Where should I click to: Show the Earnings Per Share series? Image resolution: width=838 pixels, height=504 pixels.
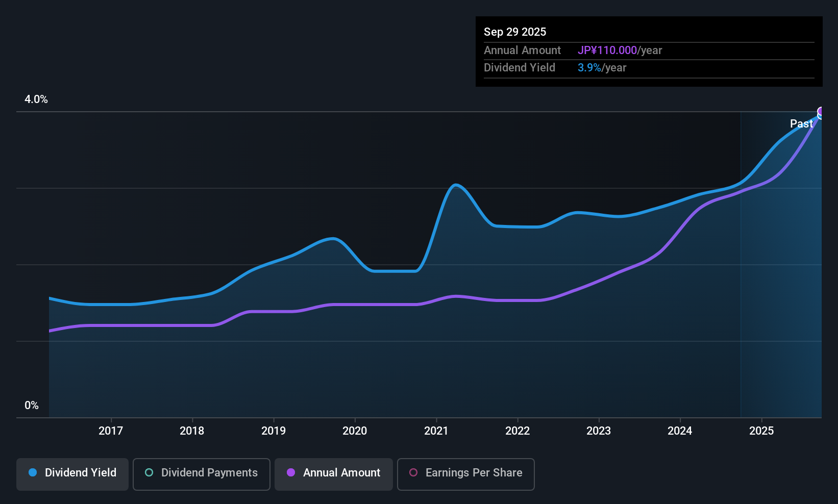pyautogui.click(x=465, y=474)
